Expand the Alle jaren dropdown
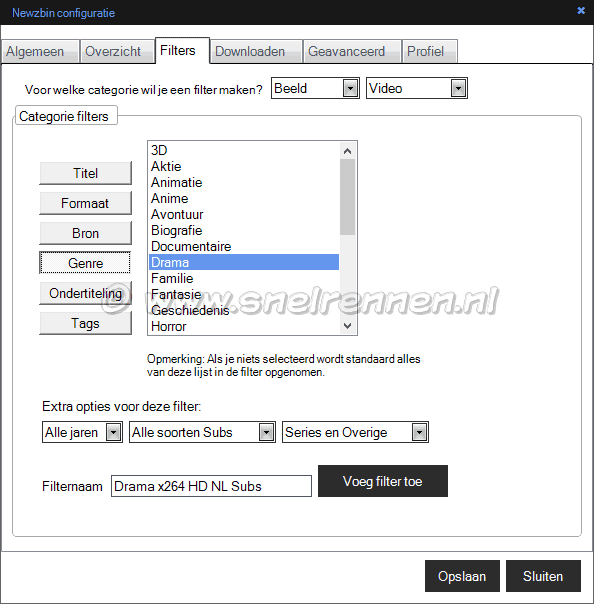This screenshot has height=604, width=594. pos(82,432)
